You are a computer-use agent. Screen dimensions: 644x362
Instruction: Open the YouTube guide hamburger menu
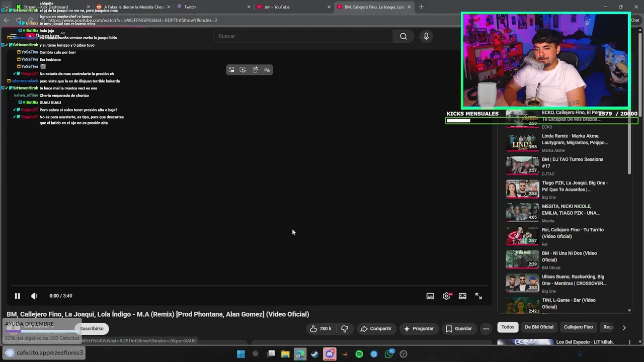tap(14, 36)
